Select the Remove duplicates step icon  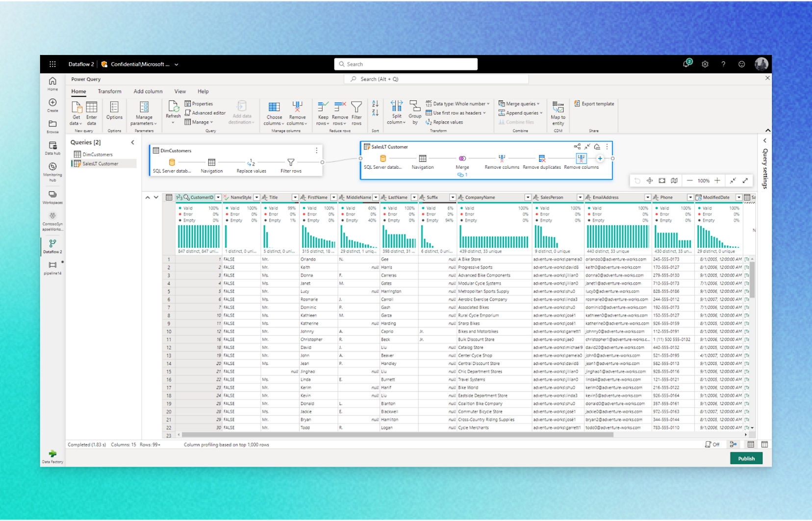point(541,158)
